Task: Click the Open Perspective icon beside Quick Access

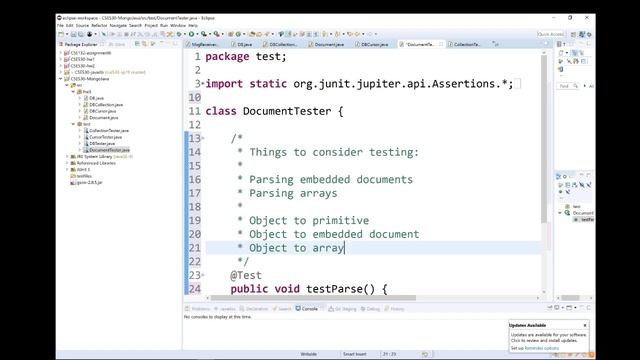Action: coord(573,34)
